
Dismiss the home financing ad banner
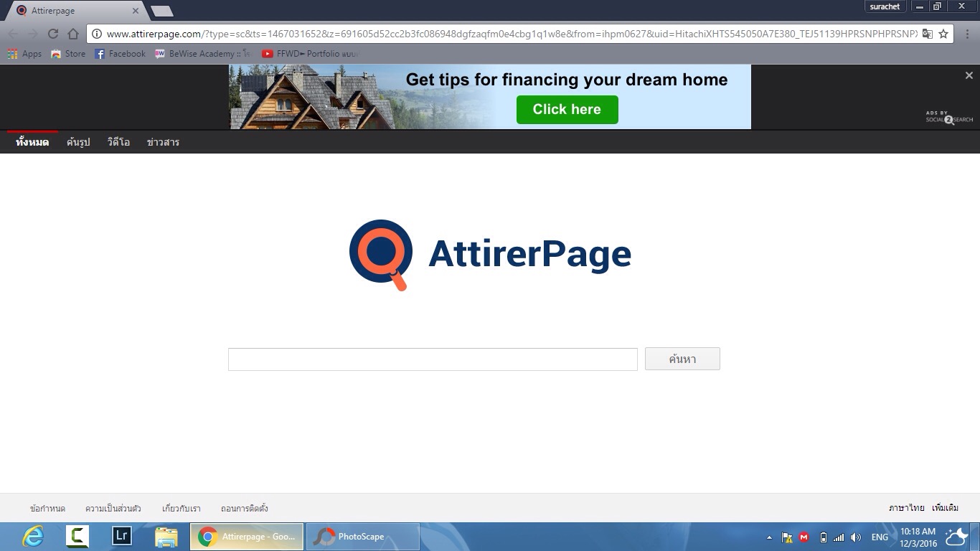click(969, 75)
